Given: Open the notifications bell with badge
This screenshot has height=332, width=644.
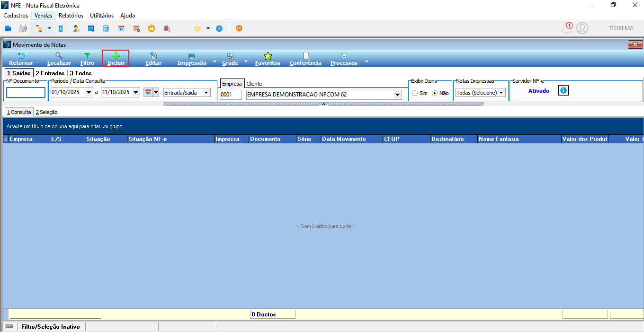Looking at the screenshot, I should [567, 28].
